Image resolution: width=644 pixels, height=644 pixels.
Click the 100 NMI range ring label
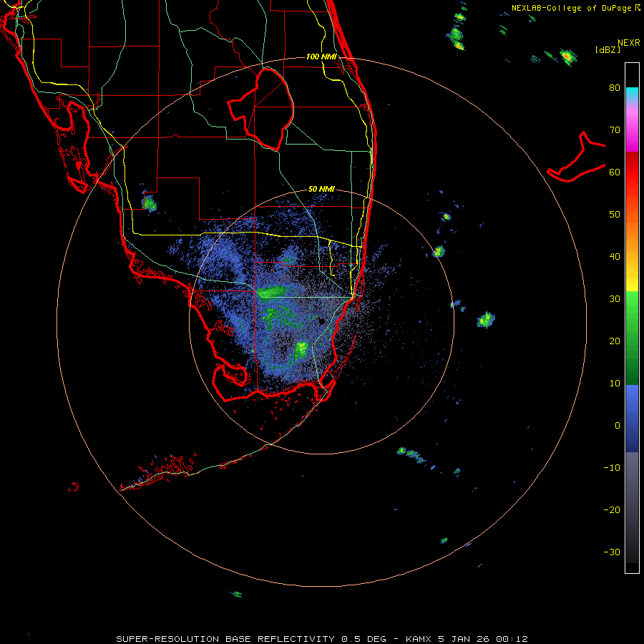click(321, 57)
